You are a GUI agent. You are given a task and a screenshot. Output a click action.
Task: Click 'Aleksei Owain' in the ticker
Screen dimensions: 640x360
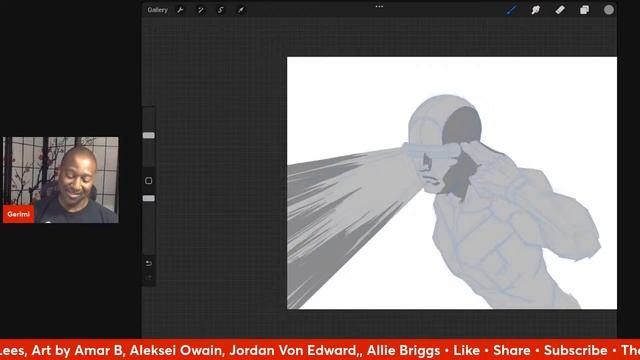[176, 350]
